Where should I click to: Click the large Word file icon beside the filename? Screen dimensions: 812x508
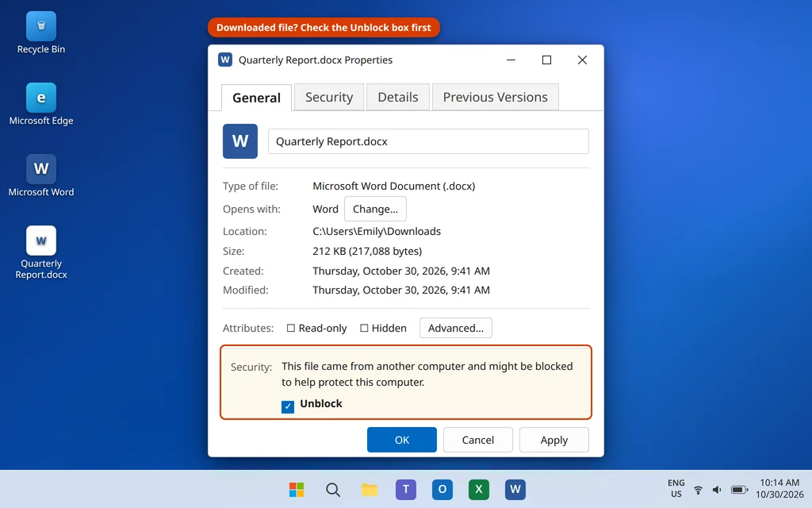[x=240, y=141]
